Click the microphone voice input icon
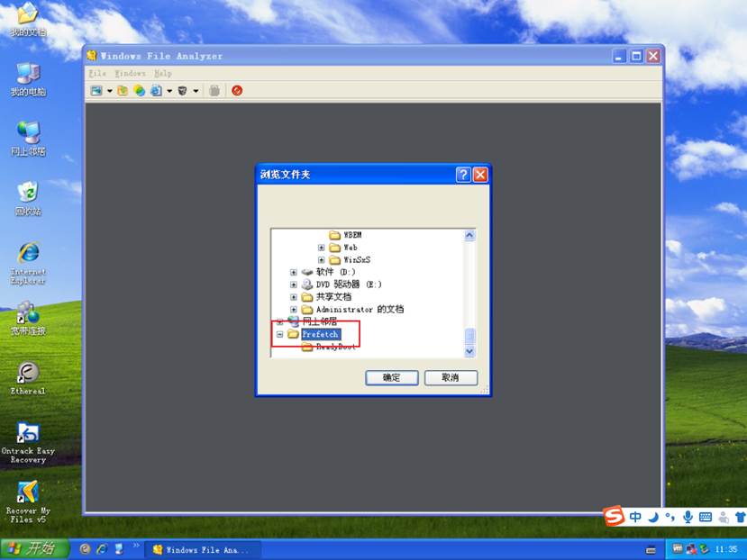This screenshot has width=747, height=560. tap(688, 517)
